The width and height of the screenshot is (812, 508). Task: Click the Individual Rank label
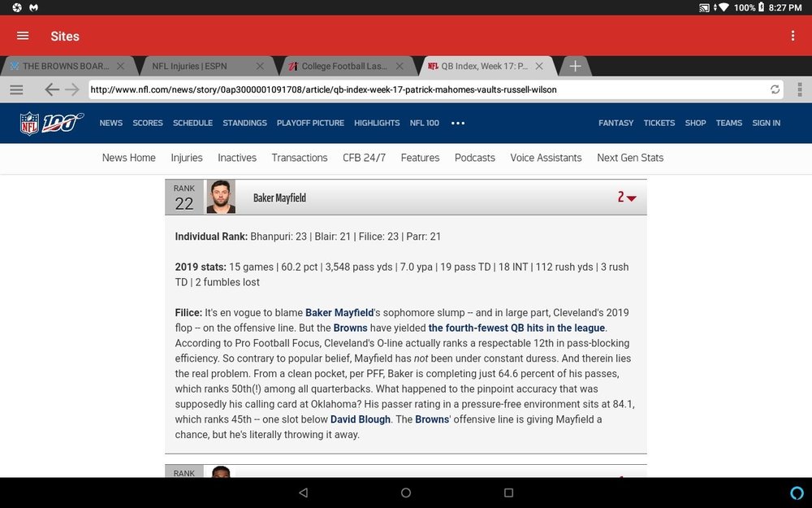tap(211, 237)
